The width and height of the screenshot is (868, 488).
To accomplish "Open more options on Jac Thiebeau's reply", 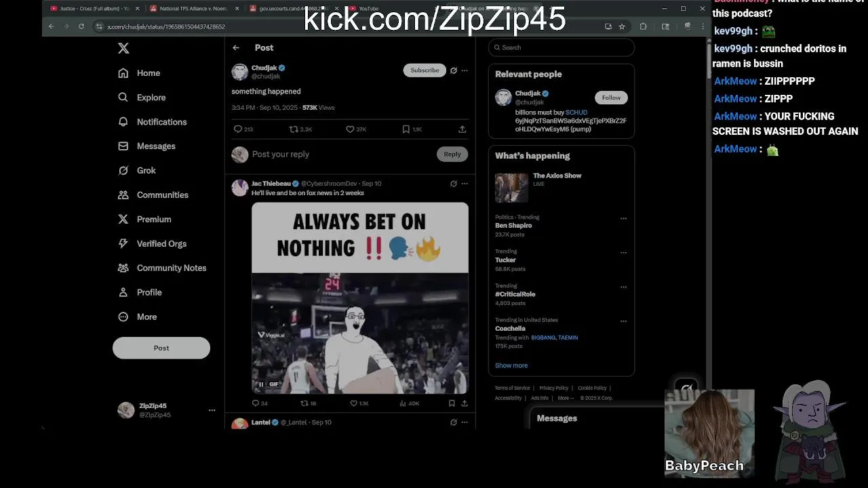I will tap(465, 184).
